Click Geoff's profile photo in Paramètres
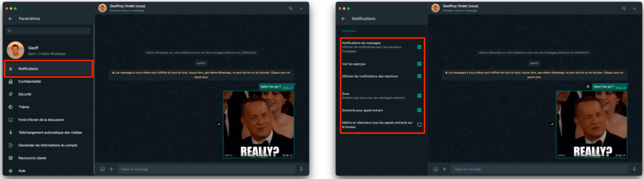The image size is (644, 179). pyautogui.click(x=15, y=50)
